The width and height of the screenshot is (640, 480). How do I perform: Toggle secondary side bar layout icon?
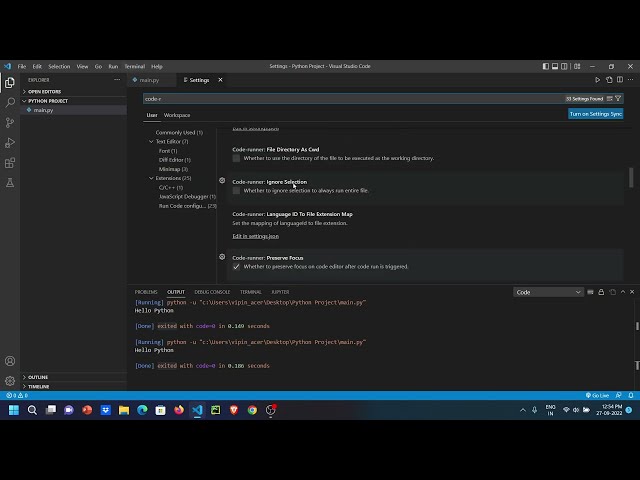coord(564,66)
